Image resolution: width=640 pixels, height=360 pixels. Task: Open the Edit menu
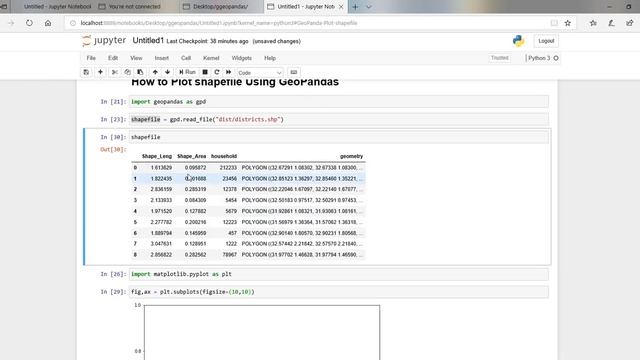(113, 58)
